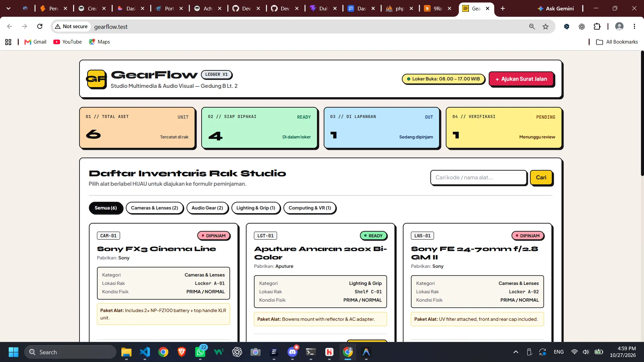
Task: Open Discord from taskbar
Action: pyautogui.click(x=292, y=352)
